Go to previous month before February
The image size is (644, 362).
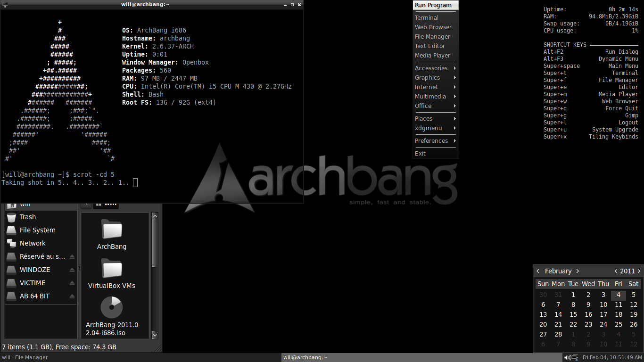[x=538, y=271]
